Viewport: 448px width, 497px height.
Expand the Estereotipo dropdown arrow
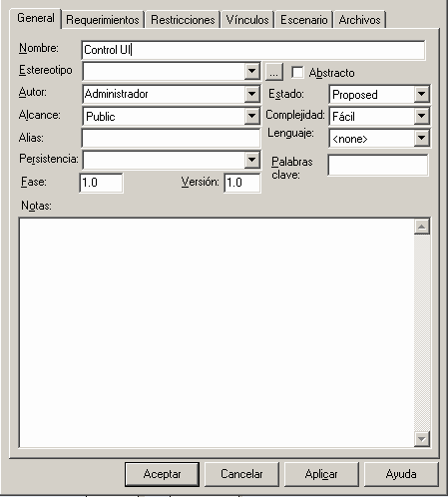click(251, 71)
